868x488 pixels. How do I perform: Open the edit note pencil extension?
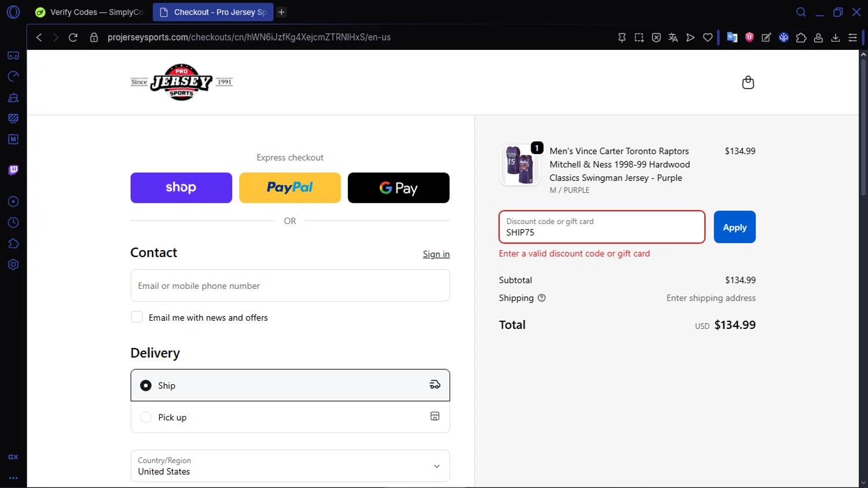point(766,37)
